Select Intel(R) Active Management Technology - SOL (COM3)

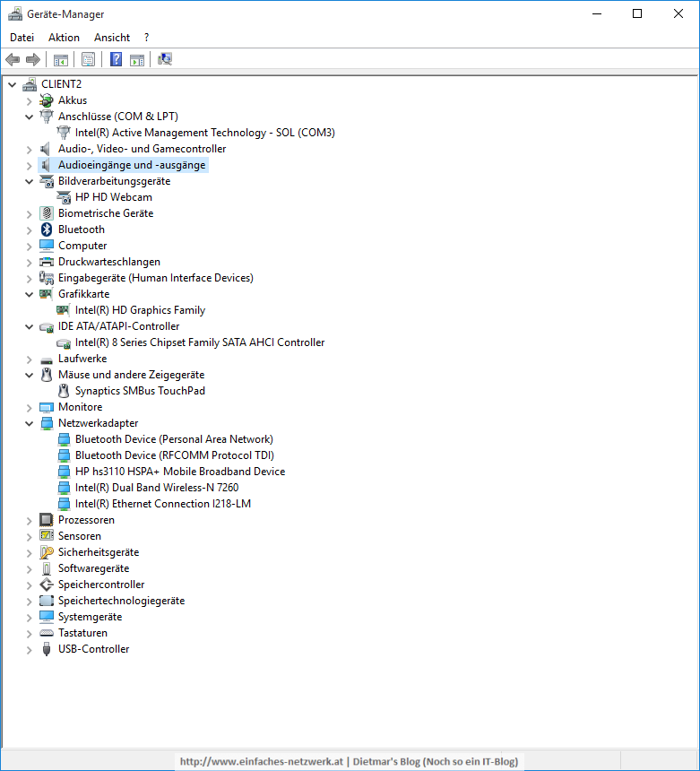tap(205, 133)
